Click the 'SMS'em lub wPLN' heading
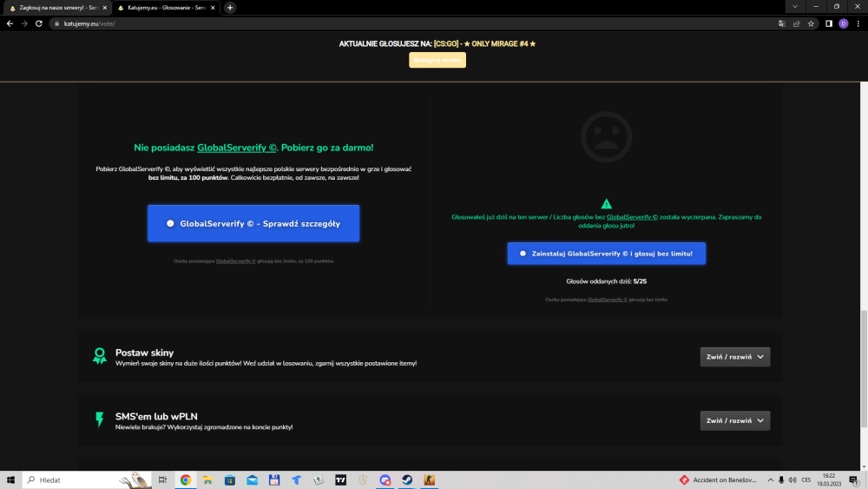Viewport: 868px width, 489px height. [x=156, y=416]
